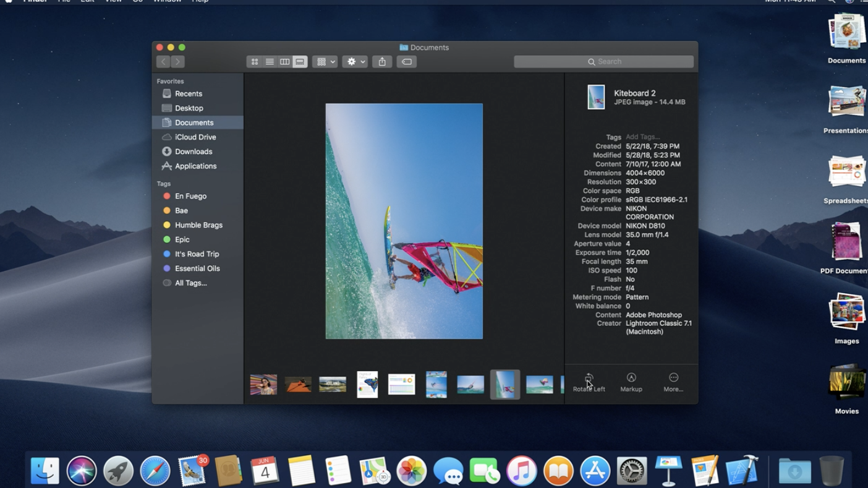This screenshot has width=868, height=488.
Task: Select the yellow Humble Brags tag
Action: click(197, 225)
